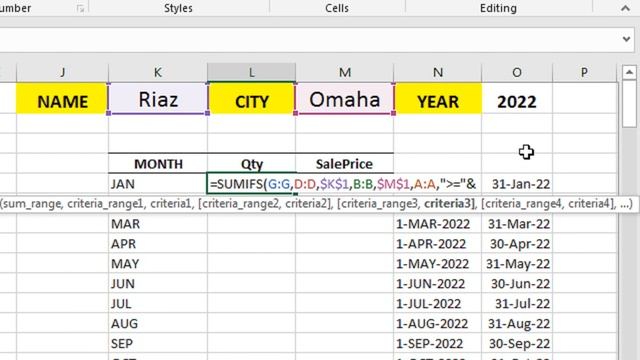Click the vertical scrollbar up arrow
Viewport: 640px width, 360px height.
[x=629, y=73]
